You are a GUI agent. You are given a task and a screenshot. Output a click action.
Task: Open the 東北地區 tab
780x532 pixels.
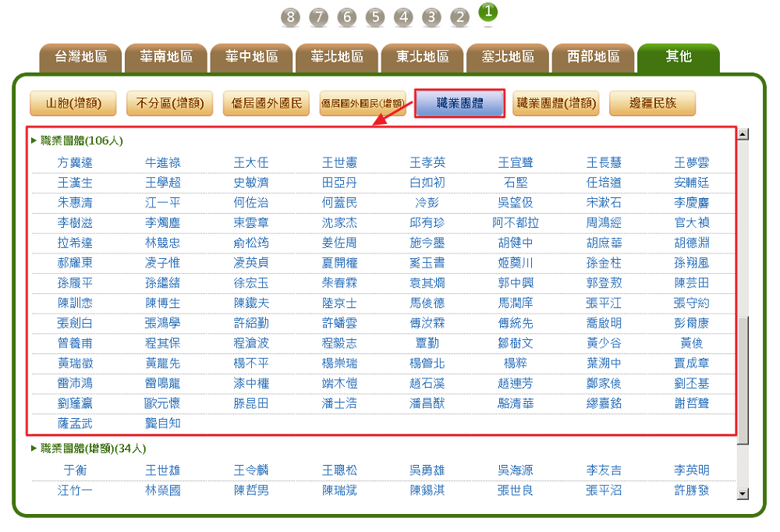pos(422,57)
